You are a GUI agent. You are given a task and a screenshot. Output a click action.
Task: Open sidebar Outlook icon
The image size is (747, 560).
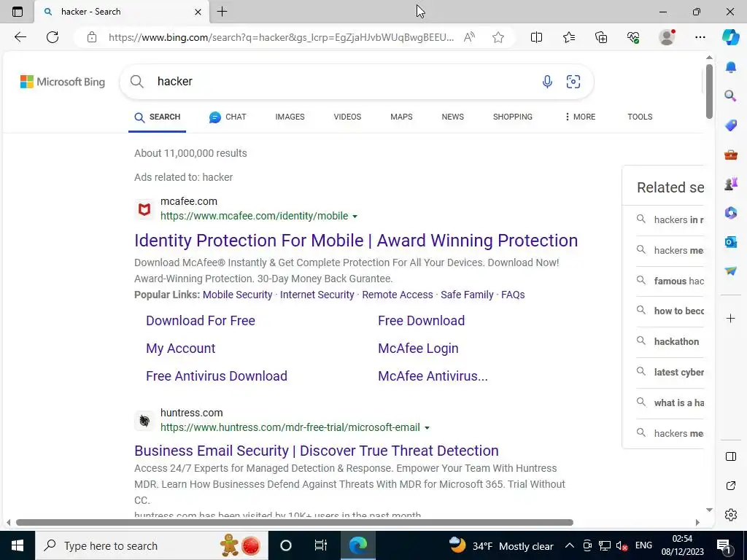731,242
